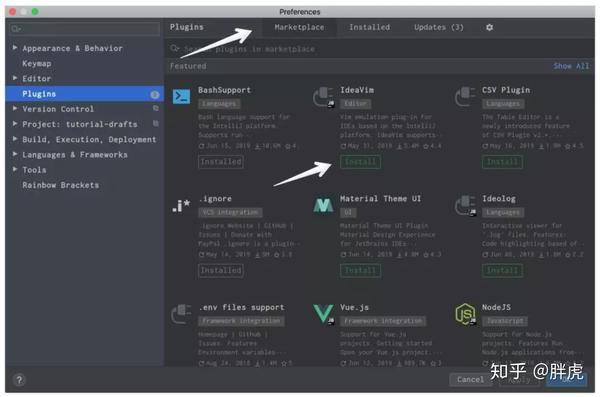Click the NodeJS plugin icon
Image resolution: width=600 pixels, height=397 pixels.
coord(465,314)
